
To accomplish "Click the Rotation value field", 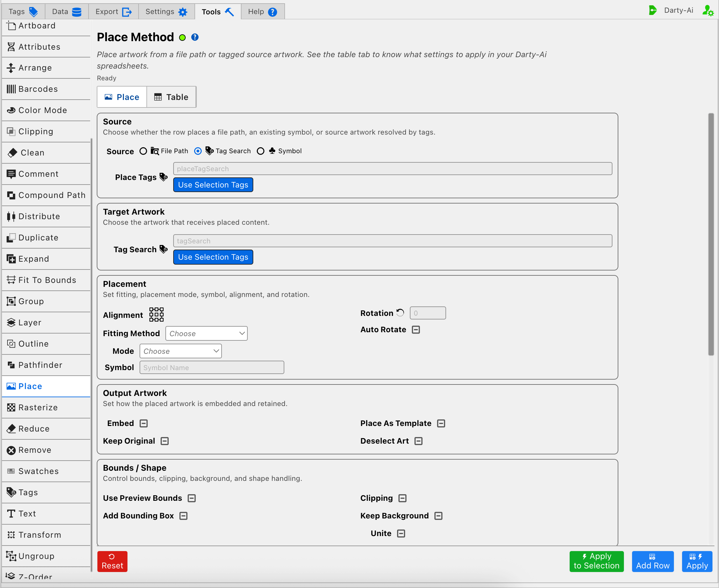I will click(x=427, y=313).
